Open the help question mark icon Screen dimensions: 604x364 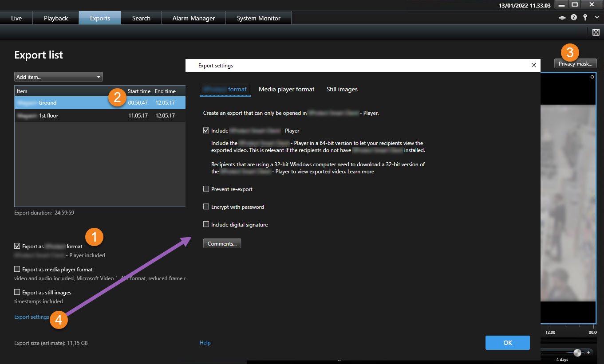click(x=574, y=18)
